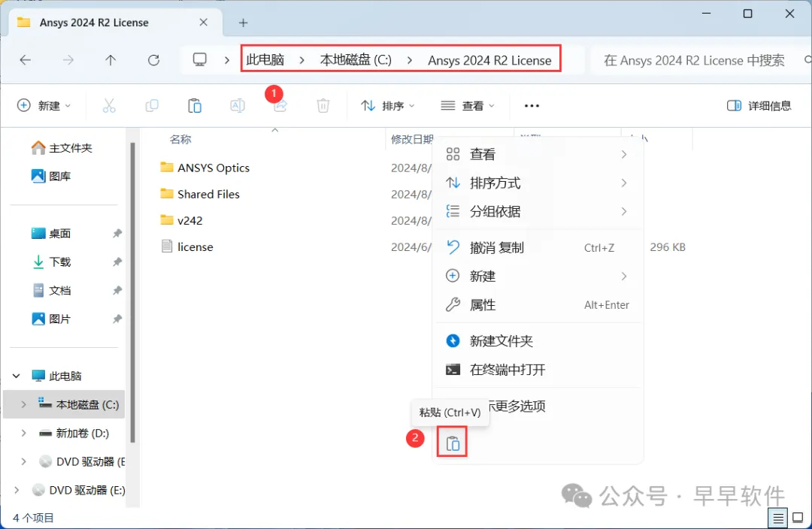
Task: Choose 属性 in context menu
Action: (537, 305)
